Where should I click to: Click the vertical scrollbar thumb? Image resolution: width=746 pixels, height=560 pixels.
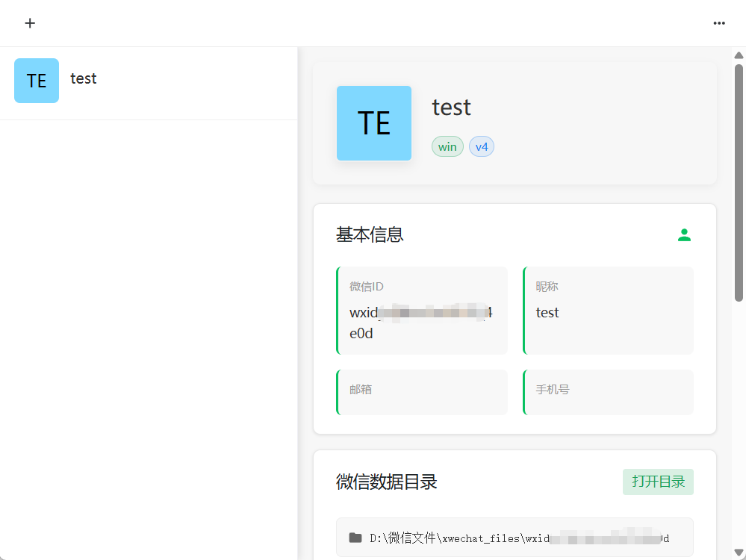739,183
